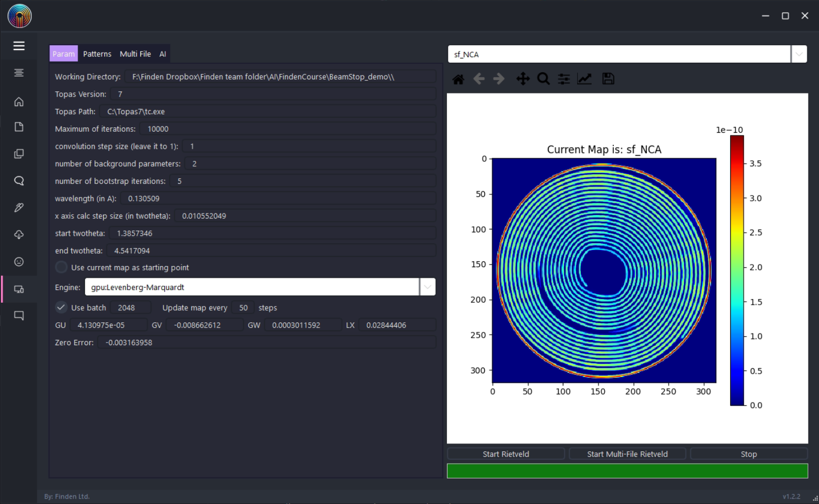Click the Working Directory input field
This screenshot has height=504, width=819.
point(281,76)
